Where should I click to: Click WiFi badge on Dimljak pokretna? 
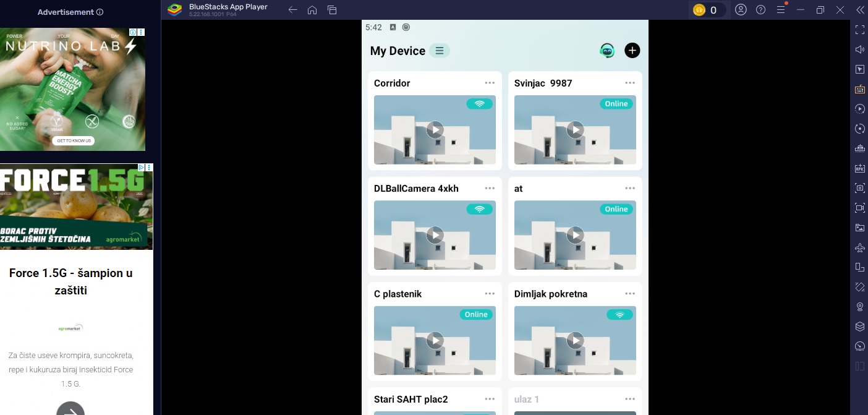click(620, 314)
